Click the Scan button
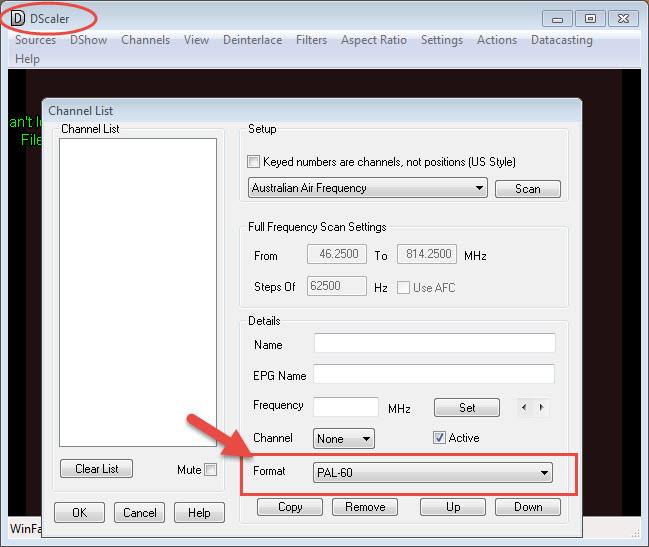The height and width of the screenshot is (547, 649). pos(528,189)
